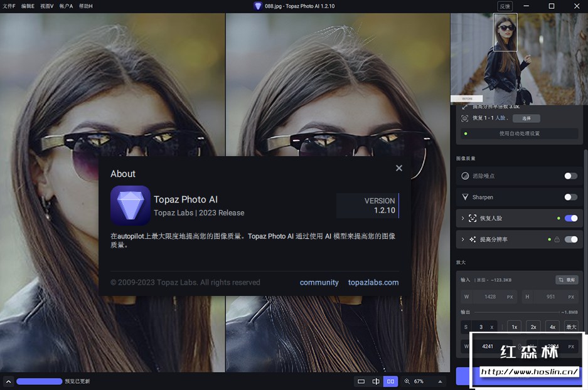
Task: Click the 选择 face selection button
Action: tap(526, 118)
